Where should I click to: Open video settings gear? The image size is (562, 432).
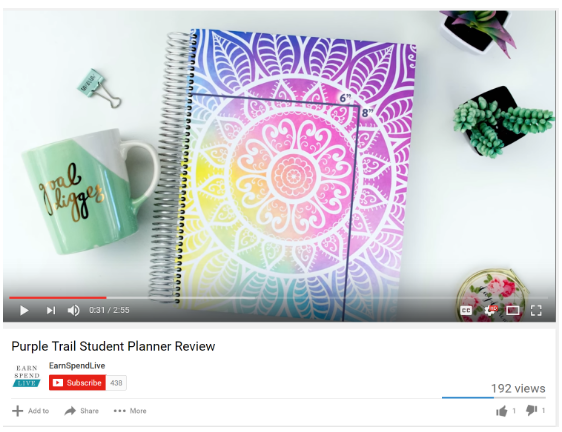(490, 310)
